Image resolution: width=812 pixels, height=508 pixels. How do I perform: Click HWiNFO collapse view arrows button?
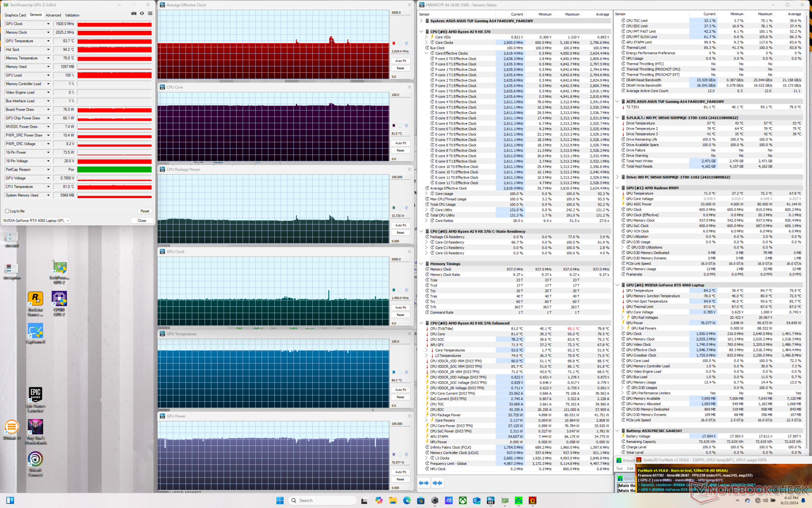pos(437,483)
